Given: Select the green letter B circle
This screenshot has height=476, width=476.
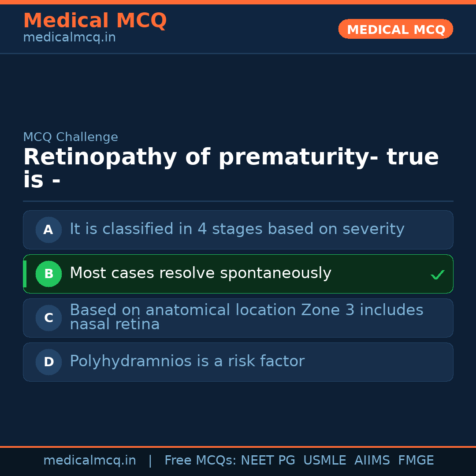Looking at the screenshot, I should pos(48,274).
